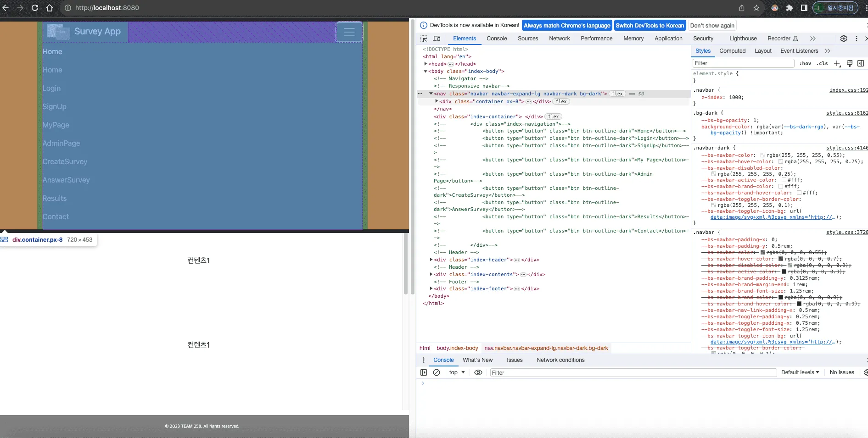Open DevTools settings gear
Screen dimensions: 868x438
click(843, 39)
